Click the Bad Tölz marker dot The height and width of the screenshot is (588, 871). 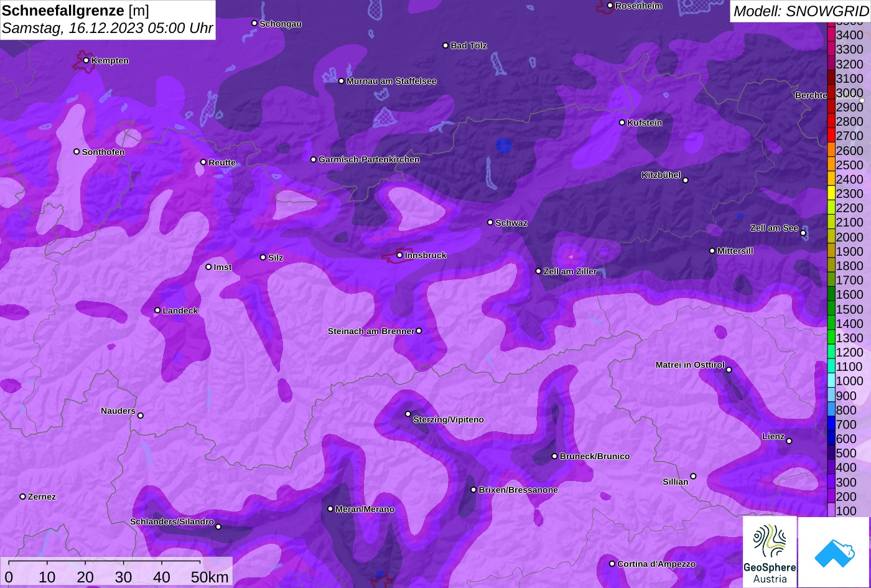tap(445, 45)
